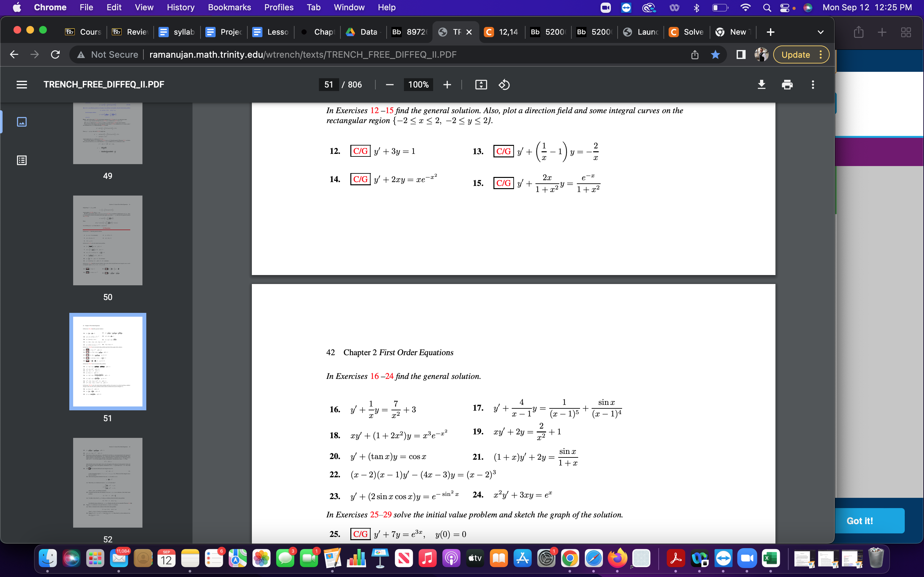924x577 pixels.
Task: Jump to page 50 via its thumbnail
Action: point(108,240)
